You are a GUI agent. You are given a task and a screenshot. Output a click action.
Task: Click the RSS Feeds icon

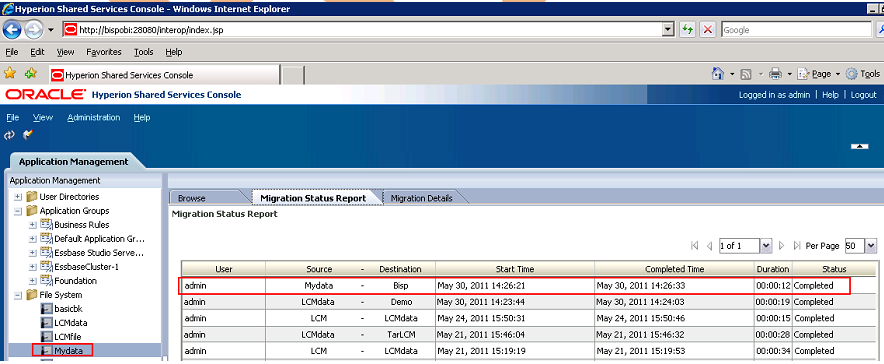click(746, 74)
